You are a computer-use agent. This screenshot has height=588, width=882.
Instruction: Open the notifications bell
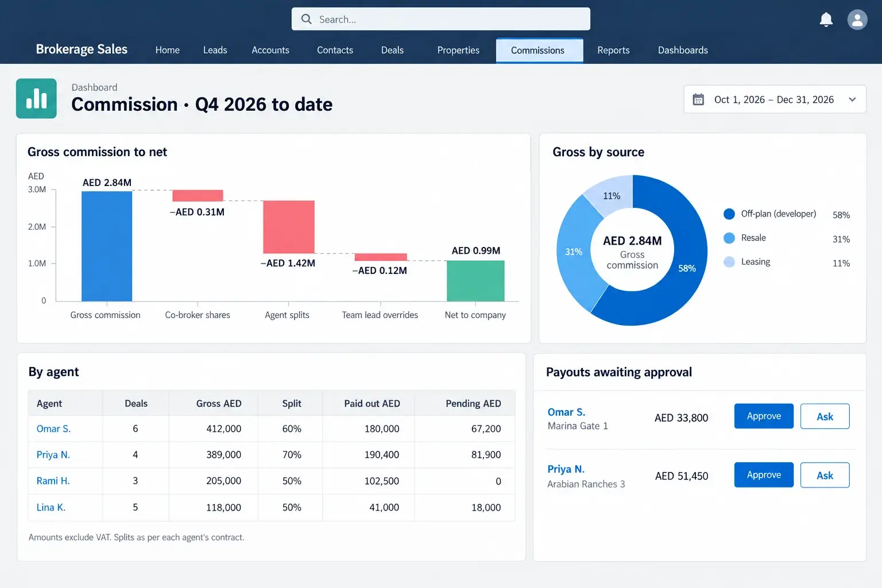826,20
